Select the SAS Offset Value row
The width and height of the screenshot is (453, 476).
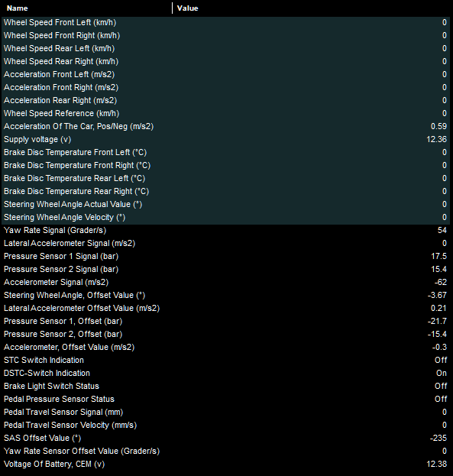click(x=226, y=438)
